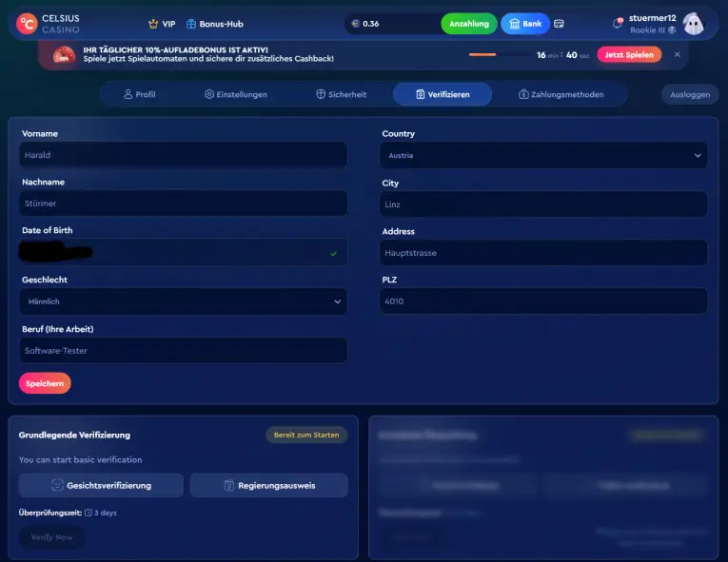Click the Celsius Casino logo
The height and width of the screenshot is (562, 728).
(x=48, y=24)
